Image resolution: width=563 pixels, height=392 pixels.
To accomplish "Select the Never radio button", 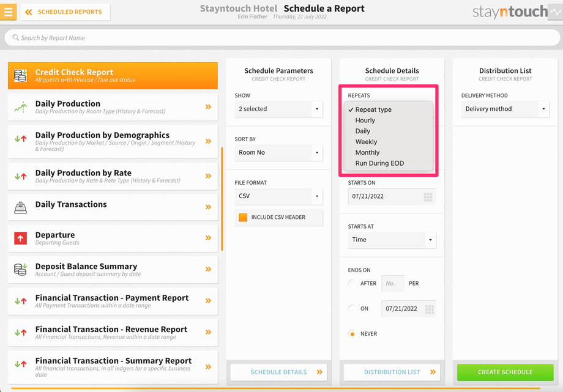I will [352, 334].
